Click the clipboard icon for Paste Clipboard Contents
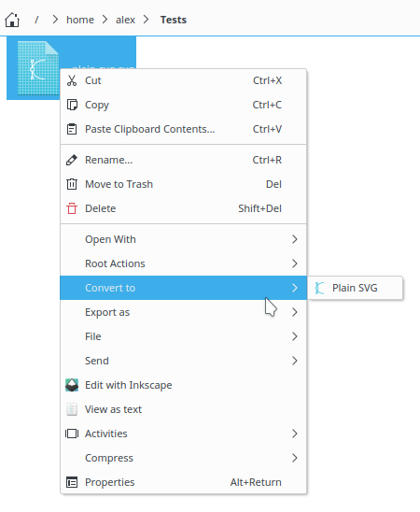This screenshot has width=420, height=512. [x=72, y=129]
